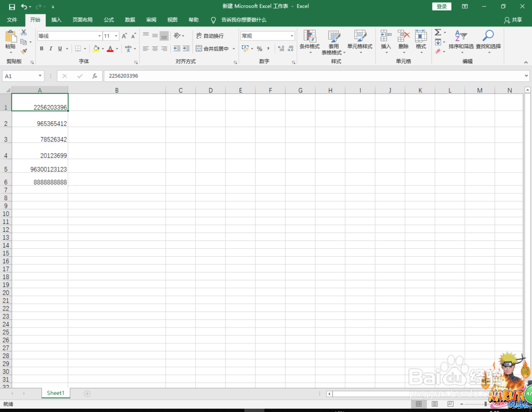
Task: Toggle center text horizontally
Action: (155, 48)
